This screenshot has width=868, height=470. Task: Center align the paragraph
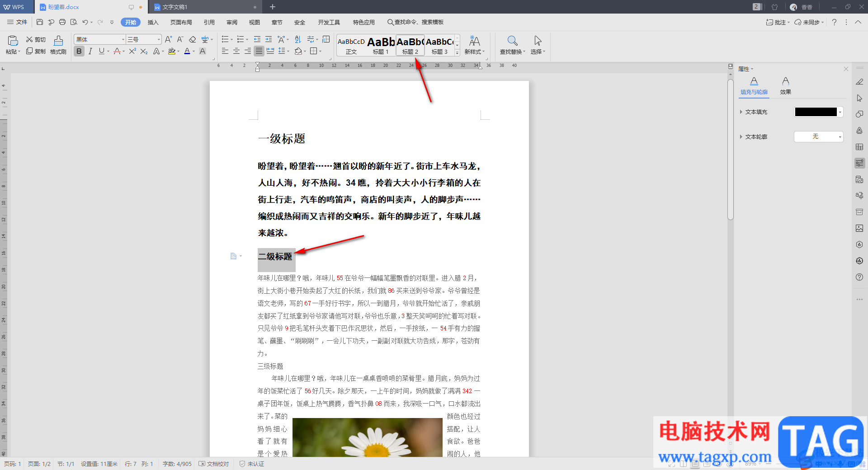click(236, 51)
